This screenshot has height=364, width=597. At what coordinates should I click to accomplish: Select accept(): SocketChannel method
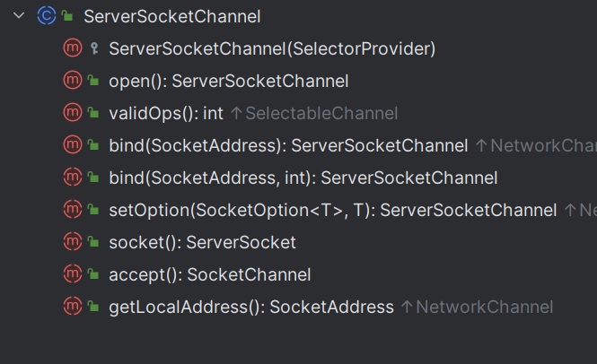tap(210, 275)
